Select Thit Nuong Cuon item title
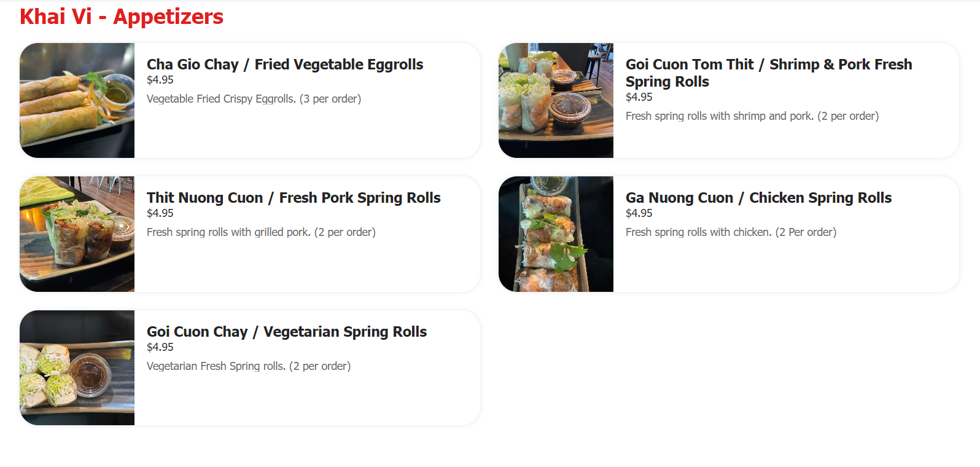 coord(294,198)
